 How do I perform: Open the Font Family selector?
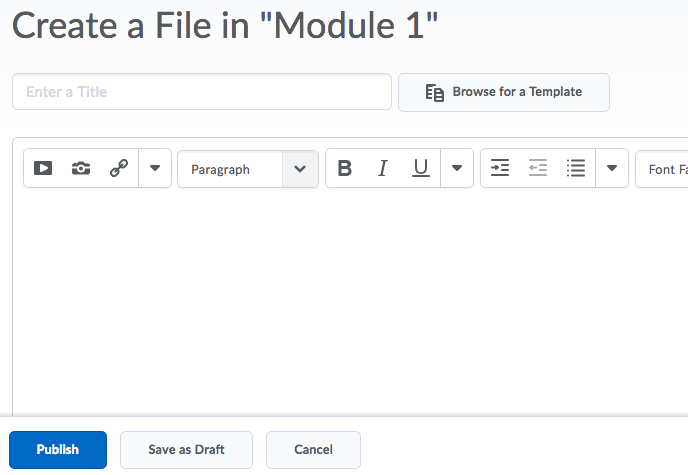click(x=662, y=170)
